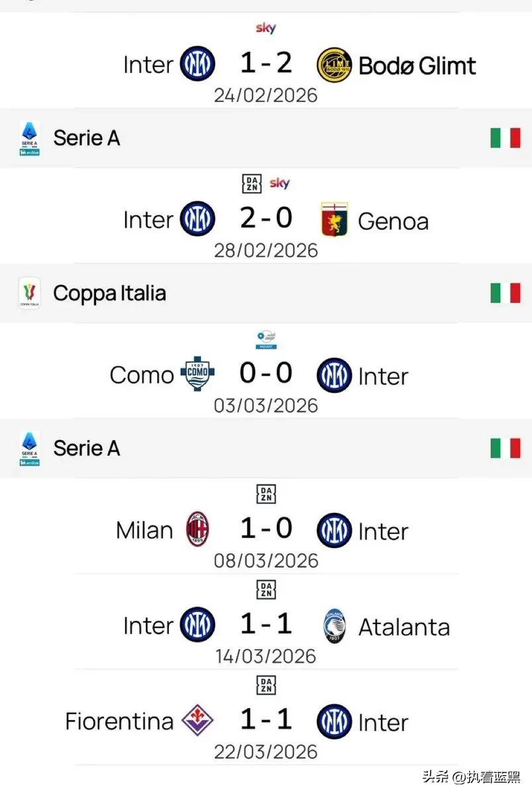532x795 pixels.
Task: Open the Milan 1-0 Inter score
Action: click(266, 529)
